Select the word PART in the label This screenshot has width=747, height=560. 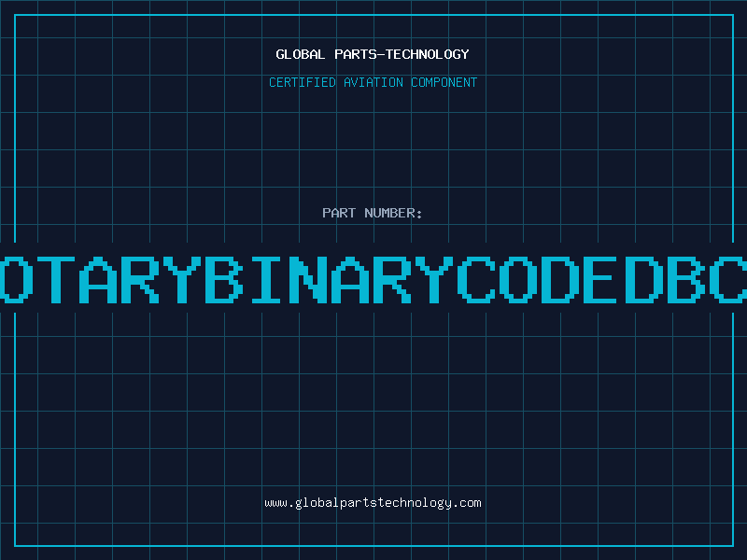point(339,213)
